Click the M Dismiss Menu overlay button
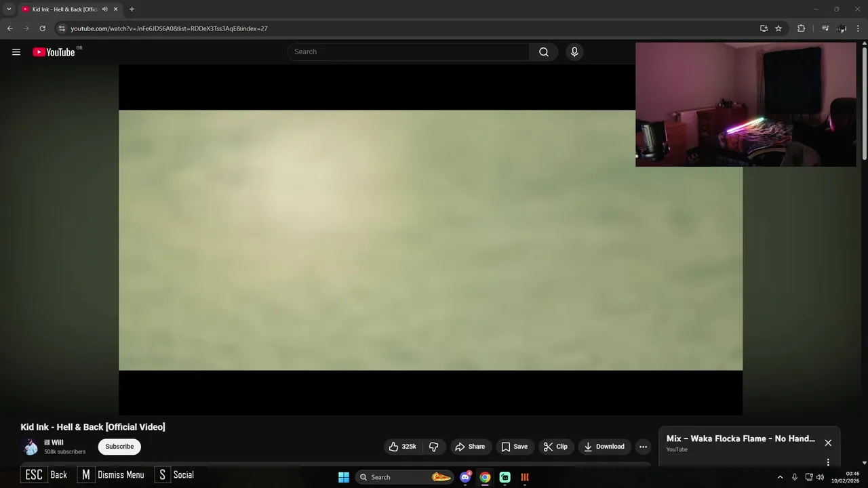 click(x=112, y=475)
